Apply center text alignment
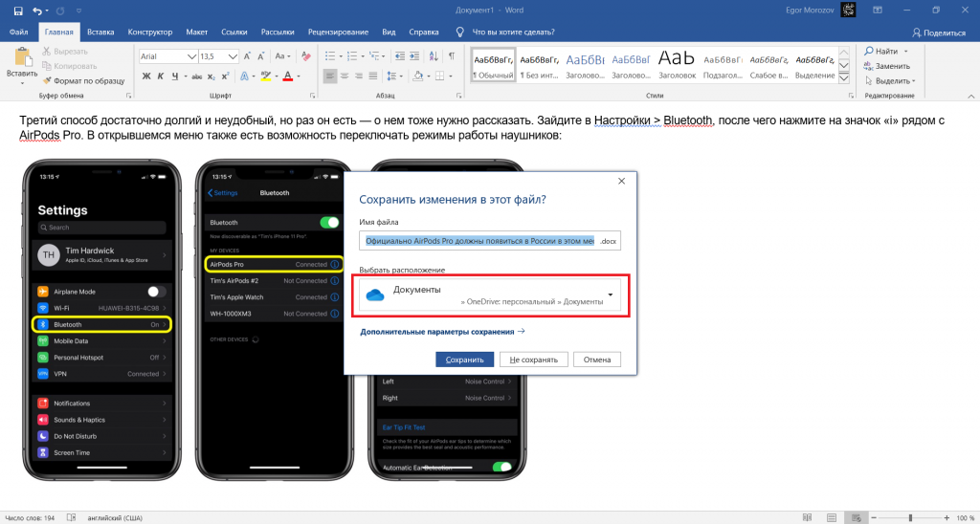Viewport: 980px width, 524px height. (345, 75)
